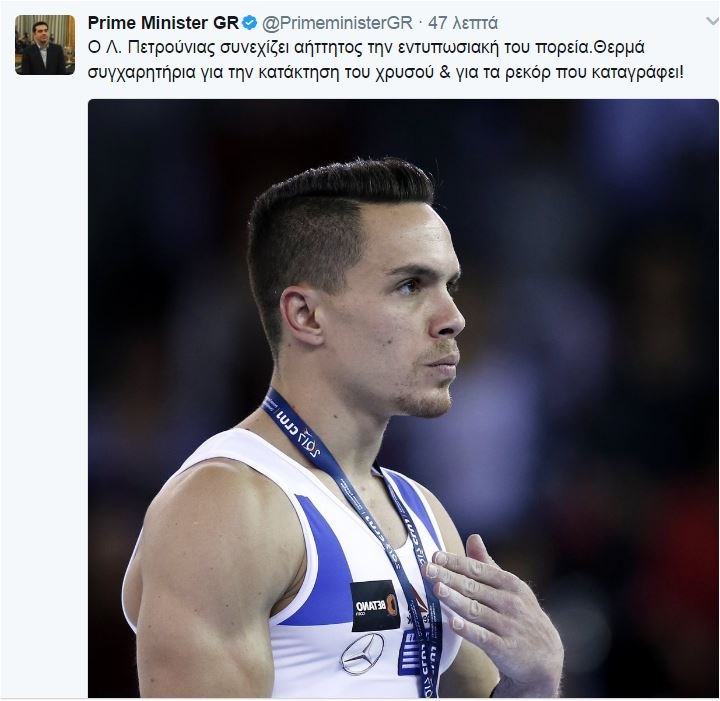
Task: Open the Prime Minister GR profile avatar
Action: (44, 45)
